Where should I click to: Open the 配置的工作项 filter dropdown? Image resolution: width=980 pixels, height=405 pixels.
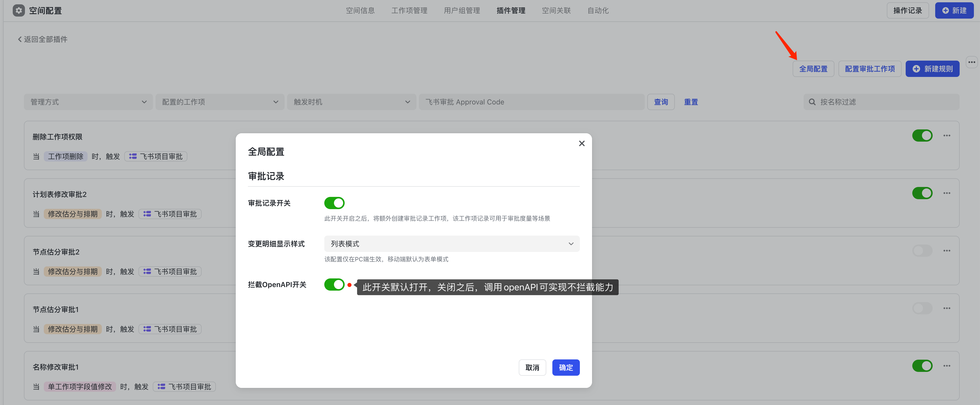220,102
